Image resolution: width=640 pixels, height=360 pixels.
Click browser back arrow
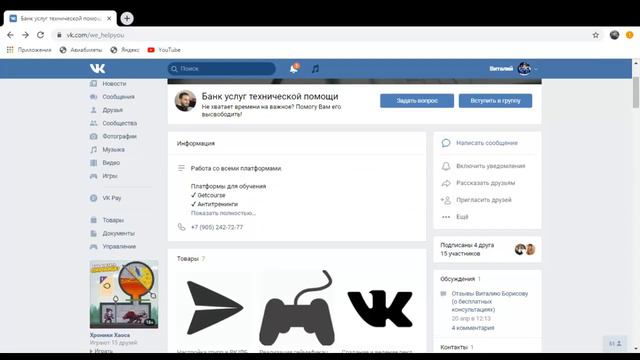click(10, 35)
